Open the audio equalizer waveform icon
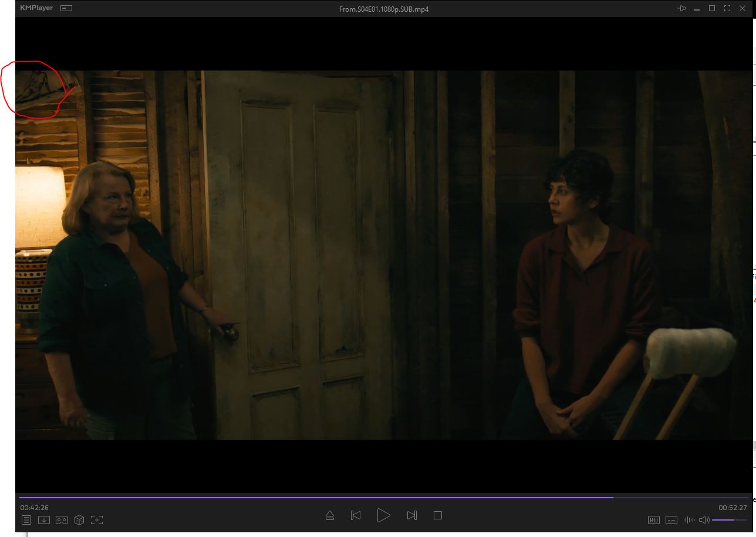 tap(689, 520)
